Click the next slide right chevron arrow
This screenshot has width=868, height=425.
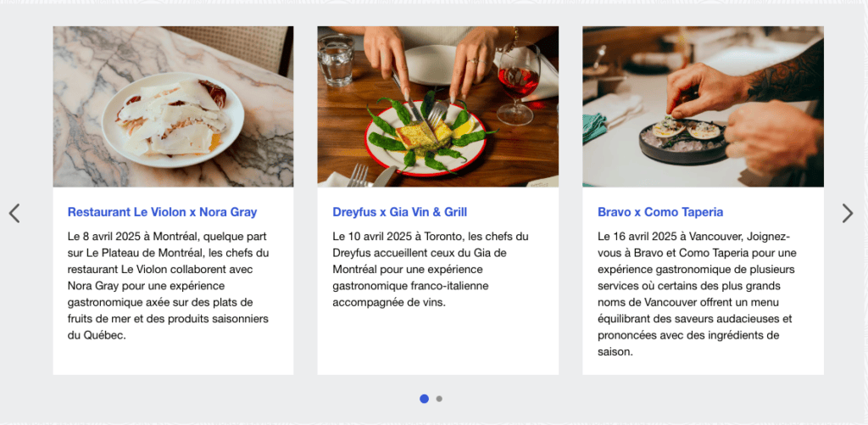[847, 213]
